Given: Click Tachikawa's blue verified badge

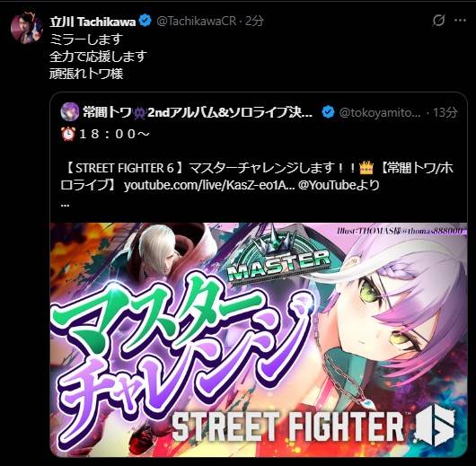Looking at the screenshot, I should point(145,21).
